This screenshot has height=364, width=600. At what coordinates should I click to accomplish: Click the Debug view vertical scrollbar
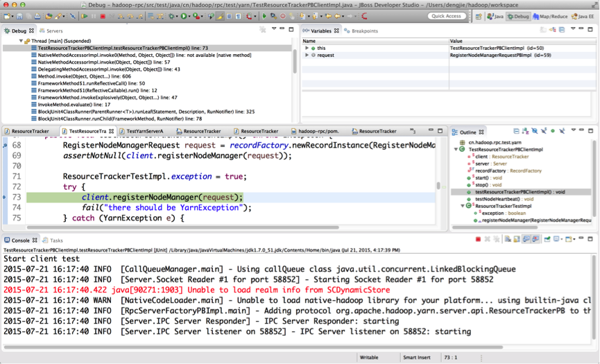(295, 61)
